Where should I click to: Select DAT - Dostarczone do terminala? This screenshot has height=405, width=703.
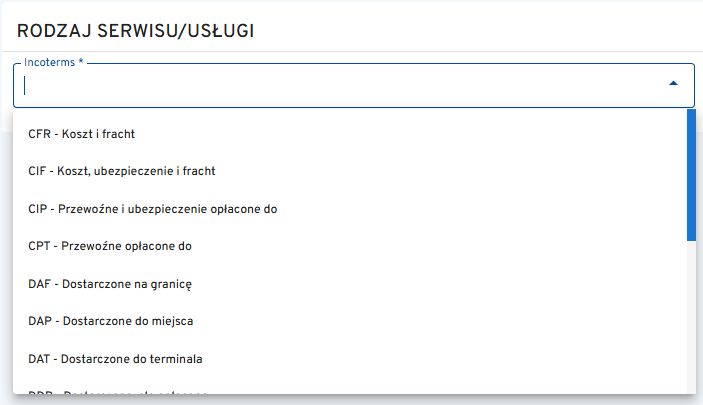click(x=116, y=358)
